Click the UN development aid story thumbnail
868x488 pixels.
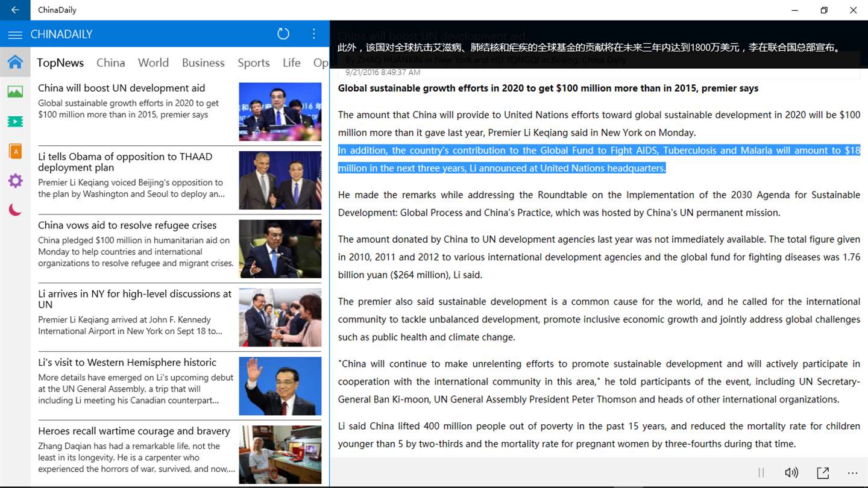point(280,111)
